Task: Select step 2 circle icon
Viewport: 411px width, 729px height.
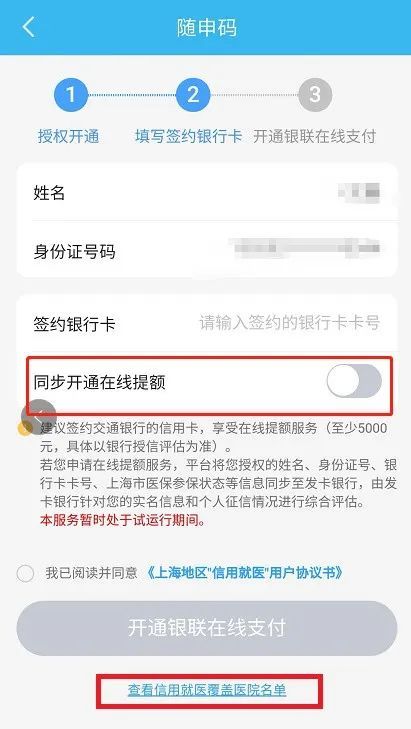Action: pos(193,95)
